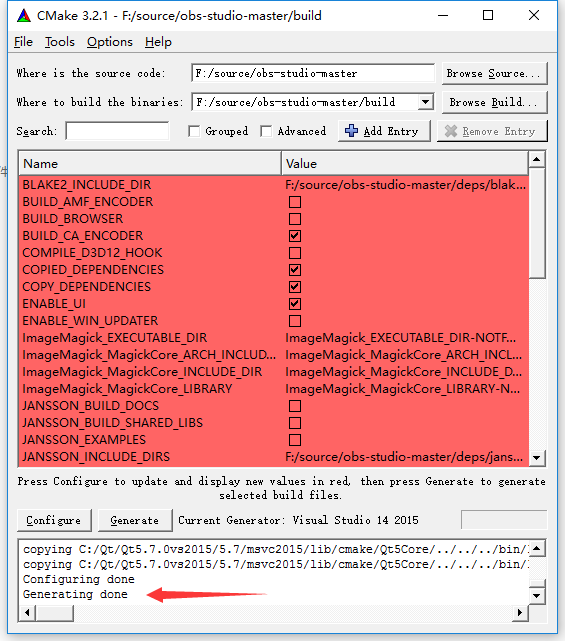
Task: Select the JANSSON_INCLUDE_DIRS row
Action: (x=274, y=457)
